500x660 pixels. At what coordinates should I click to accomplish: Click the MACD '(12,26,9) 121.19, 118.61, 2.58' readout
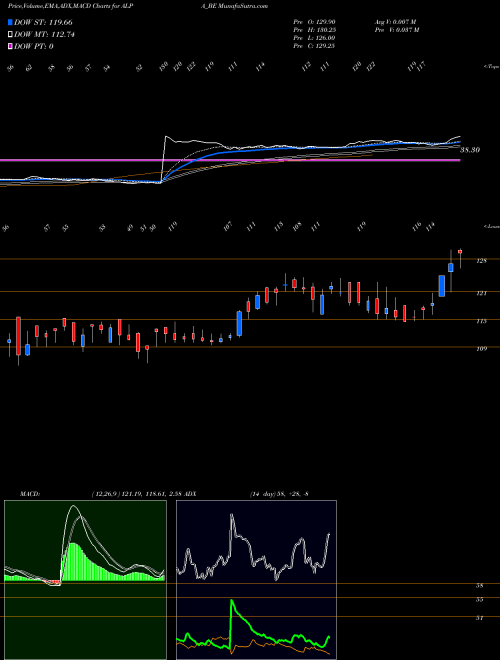(136, 493)
